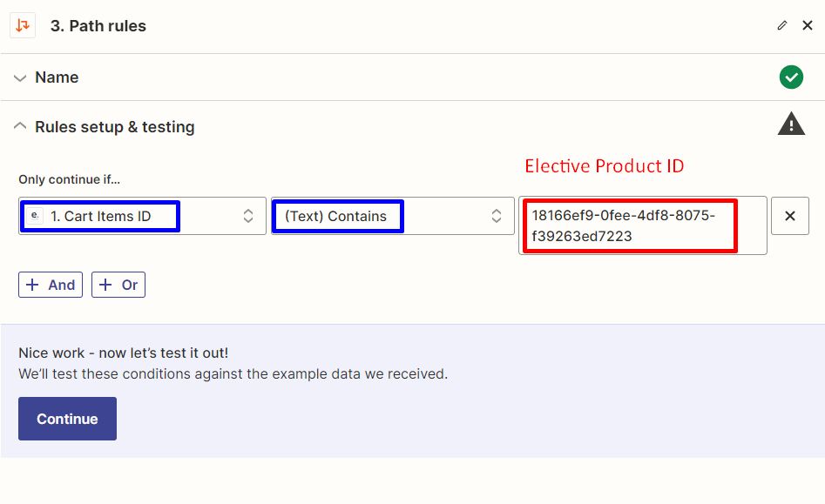
Task: Click the warning triangle status icon
Action: (x=791, y=124)
